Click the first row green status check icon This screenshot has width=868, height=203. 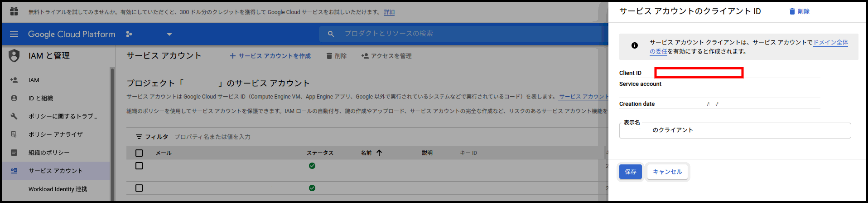[x=312, y=166]
